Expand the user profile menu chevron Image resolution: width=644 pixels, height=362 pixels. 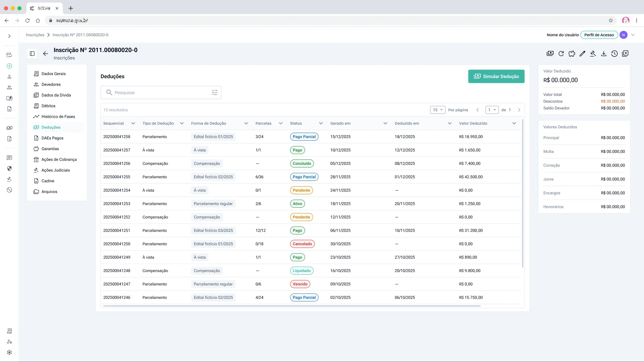tap(633, 35)
